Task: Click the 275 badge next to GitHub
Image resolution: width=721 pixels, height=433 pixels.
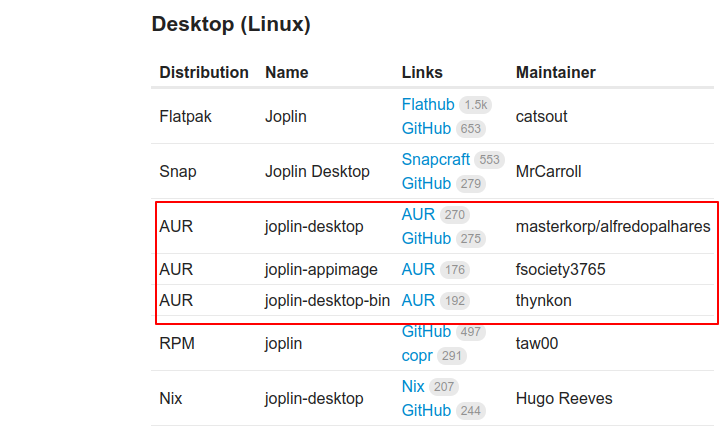Action: click(x=470, y=239)
